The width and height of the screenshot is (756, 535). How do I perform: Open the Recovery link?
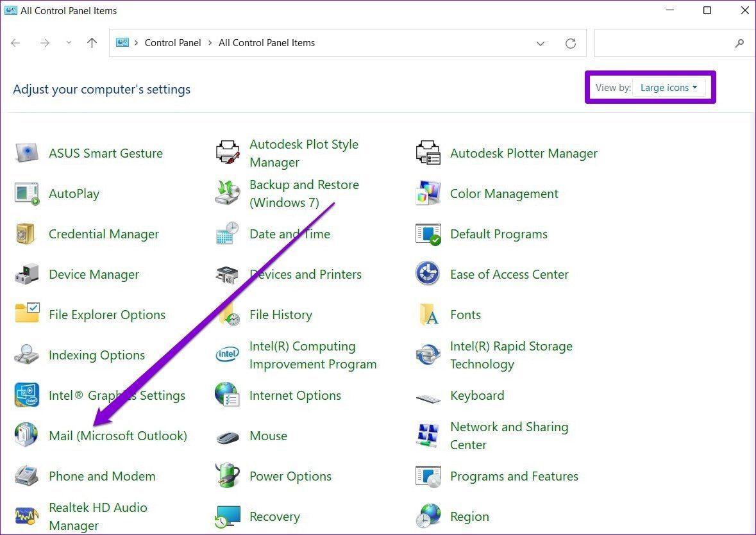coord(274,516)
